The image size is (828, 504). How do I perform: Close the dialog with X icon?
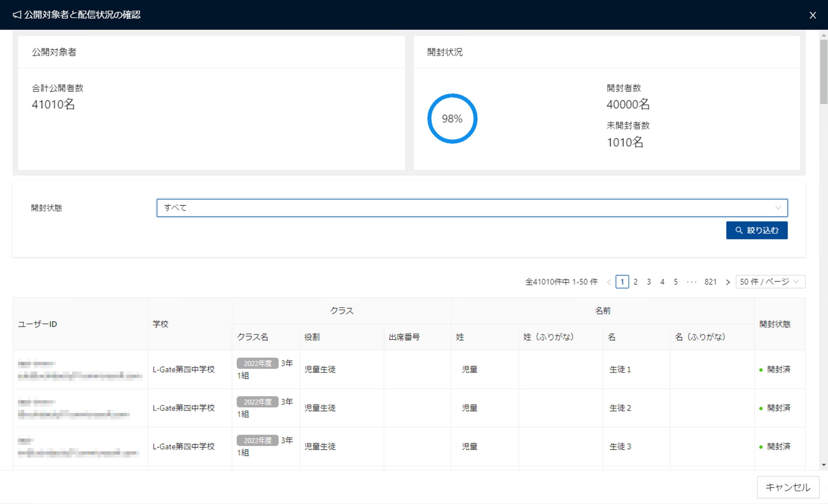pos(813,15)
